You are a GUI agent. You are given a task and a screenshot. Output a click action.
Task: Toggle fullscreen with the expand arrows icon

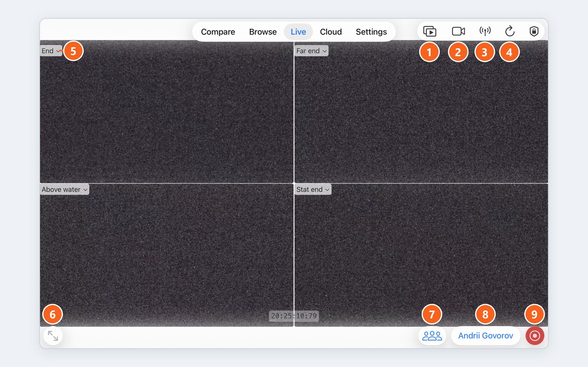(x=53, y=336)
